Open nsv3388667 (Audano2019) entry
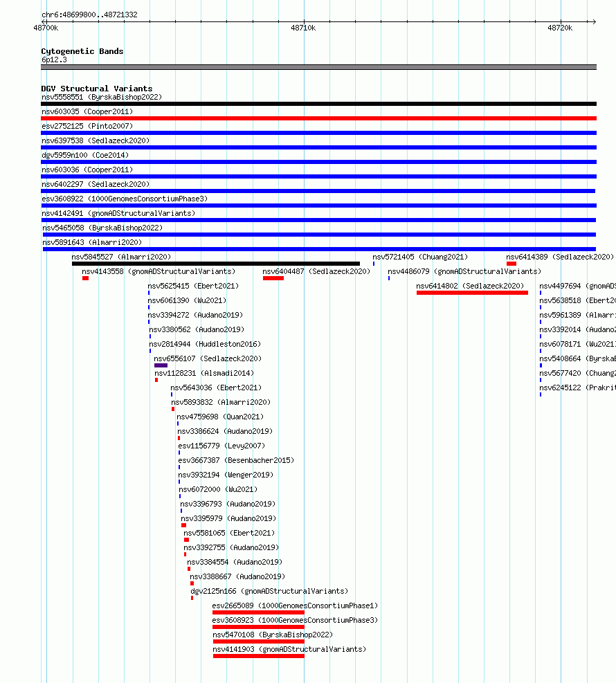This screenshot has height=683, width=616. point(237,576)
